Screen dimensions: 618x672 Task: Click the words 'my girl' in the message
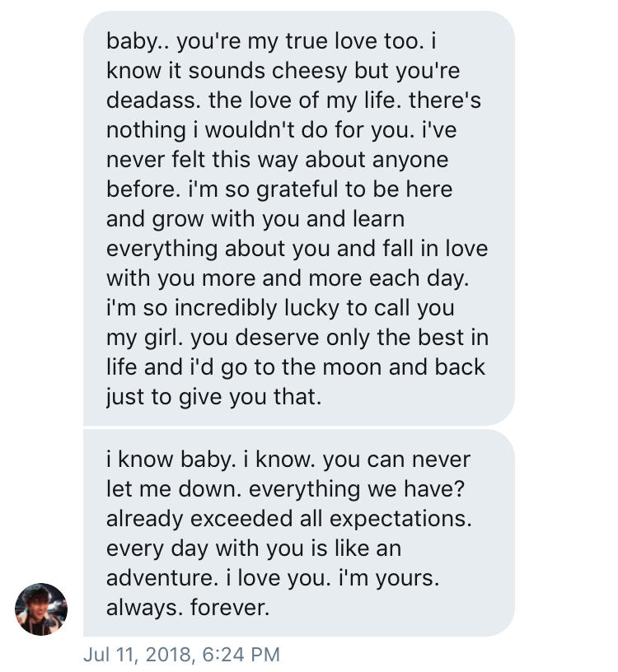pos(138,337)
